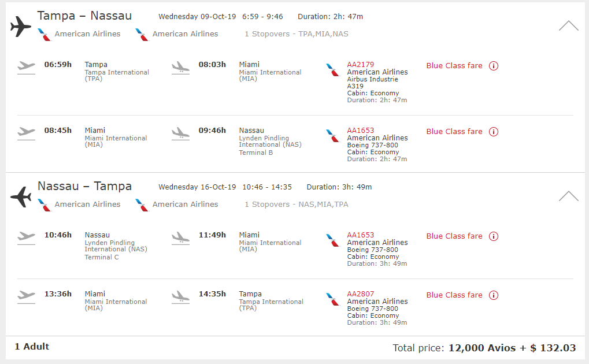Image resolution: width=589 pixels, height=364 pixels.
Task: Open flight number AA2807 link
Action: click(360, 294)
